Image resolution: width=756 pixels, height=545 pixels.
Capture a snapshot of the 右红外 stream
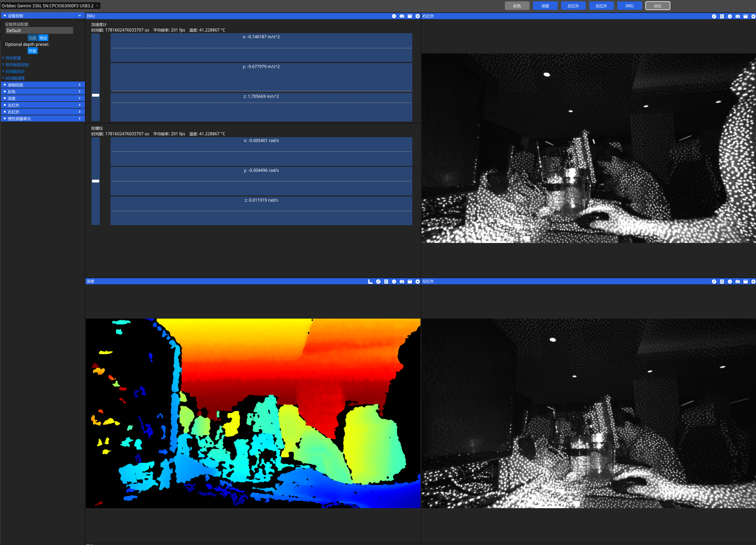click(x=738, y=16)
